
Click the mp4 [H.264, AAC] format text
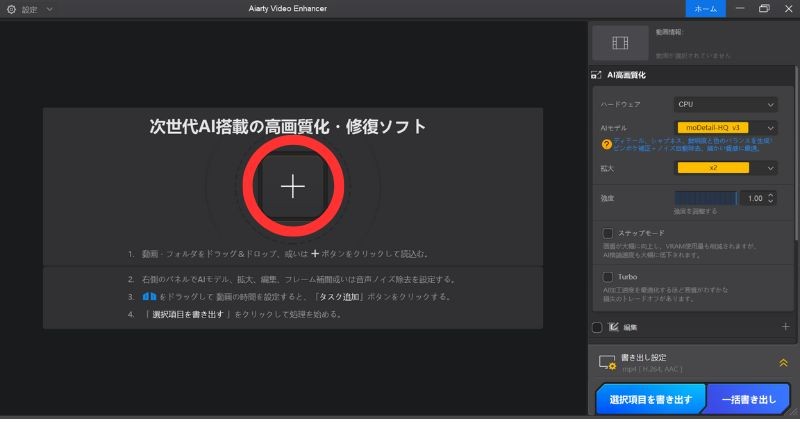652,368
